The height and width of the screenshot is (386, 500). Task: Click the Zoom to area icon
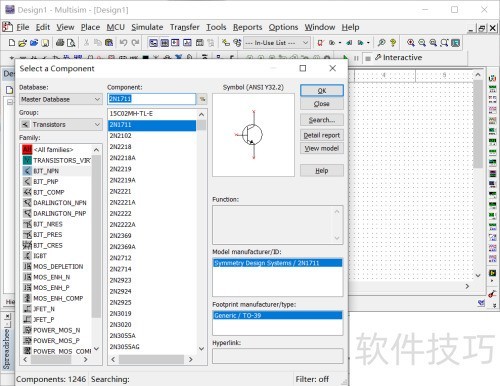click(x=433, y=43)
